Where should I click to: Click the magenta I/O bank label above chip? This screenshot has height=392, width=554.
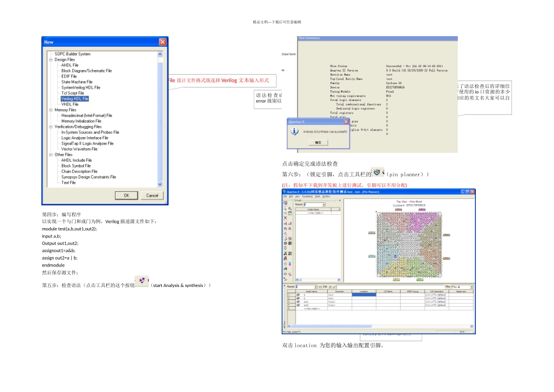(422, 209)
